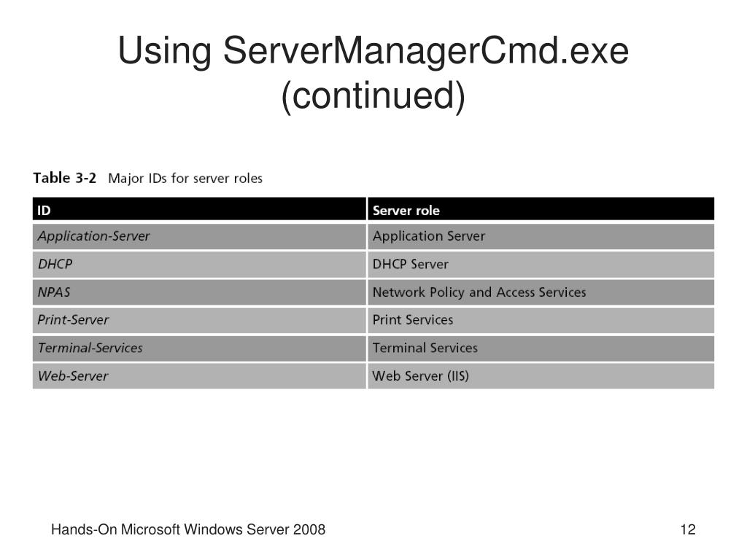Click the footer 'Hands-On Microsoft Windows Server 2008'
This screenshot has height=560, width=747.
188,529
